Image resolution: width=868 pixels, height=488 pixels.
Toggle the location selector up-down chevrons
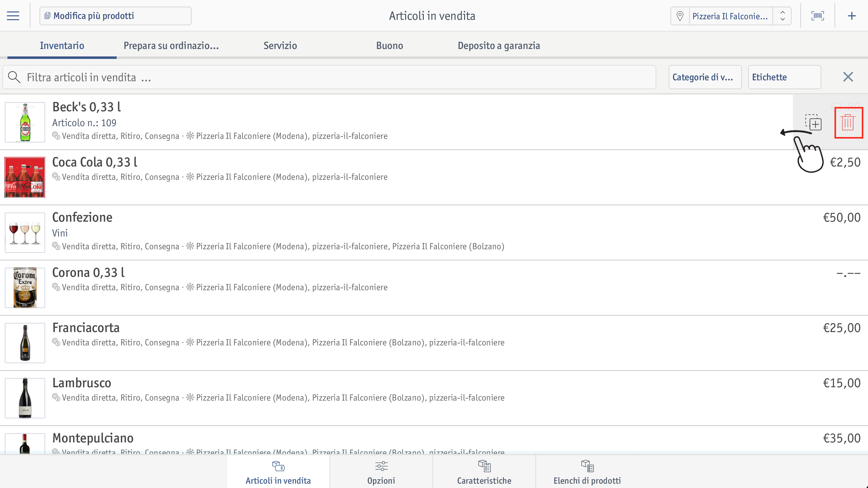[782, 16]
